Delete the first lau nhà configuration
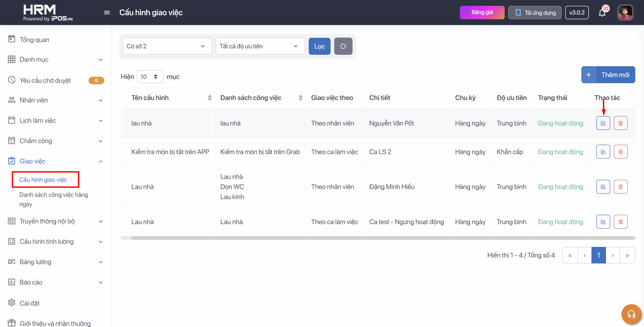This screenshot has height=327, width=644. pos(621,123)
